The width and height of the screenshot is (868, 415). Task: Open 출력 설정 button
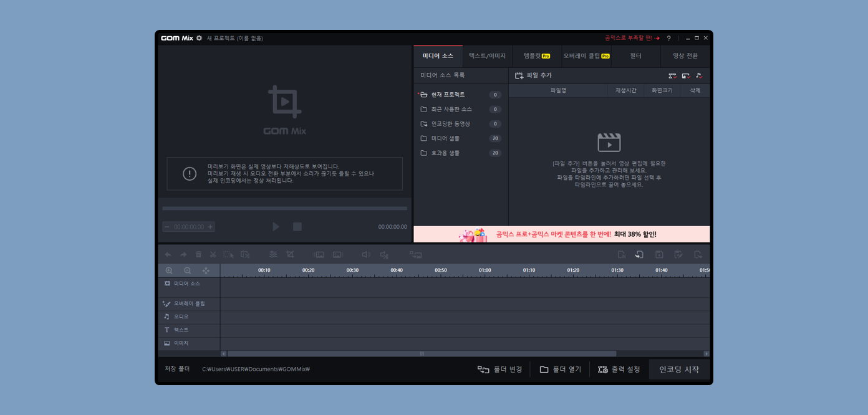(x=619, y=370)
